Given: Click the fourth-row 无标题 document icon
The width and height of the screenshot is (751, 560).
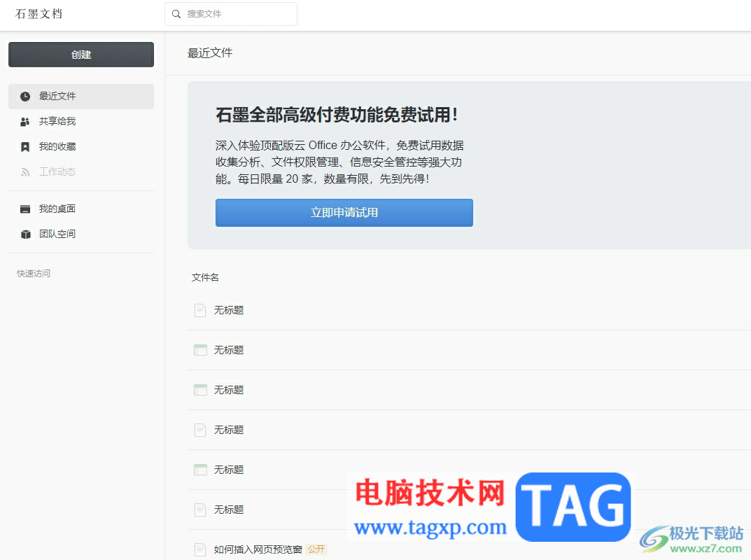Looking at the screenshot, I should click(200, 430).
